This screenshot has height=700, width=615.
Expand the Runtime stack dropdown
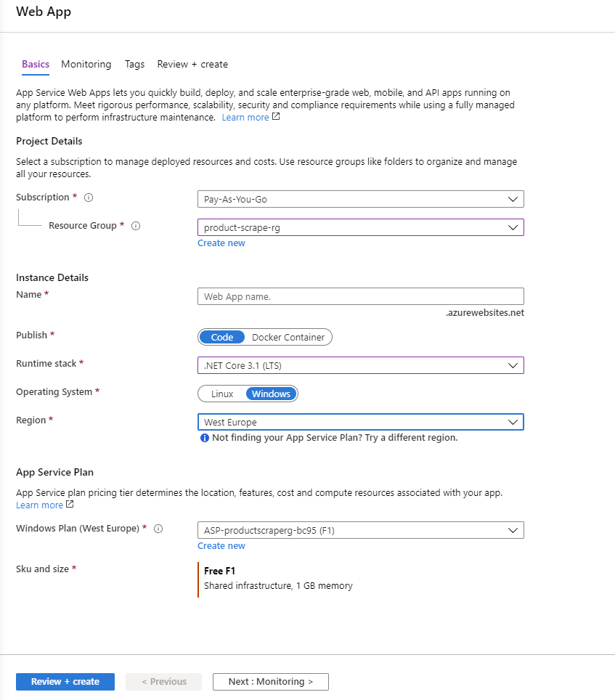(x=361, y=365)
